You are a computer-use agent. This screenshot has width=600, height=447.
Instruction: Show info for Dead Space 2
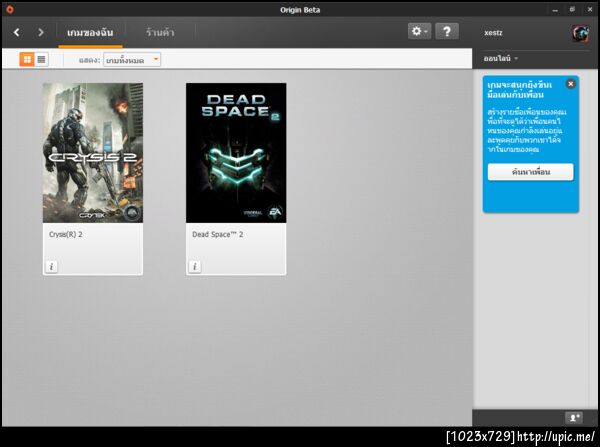point(195,266)
